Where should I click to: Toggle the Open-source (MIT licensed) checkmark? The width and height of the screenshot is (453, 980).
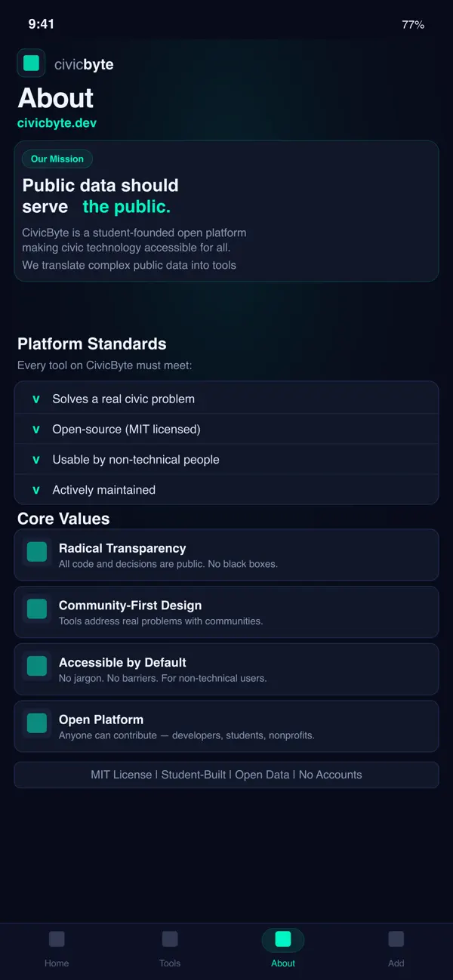pyautogui.click(x=35, y=429)
